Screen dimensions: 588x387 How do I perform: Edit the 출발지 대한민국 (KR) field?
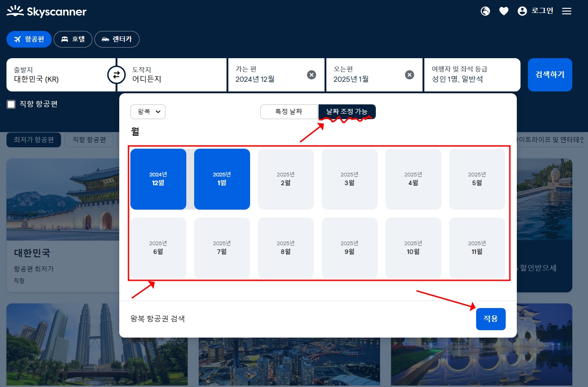[x=61, y=75]
